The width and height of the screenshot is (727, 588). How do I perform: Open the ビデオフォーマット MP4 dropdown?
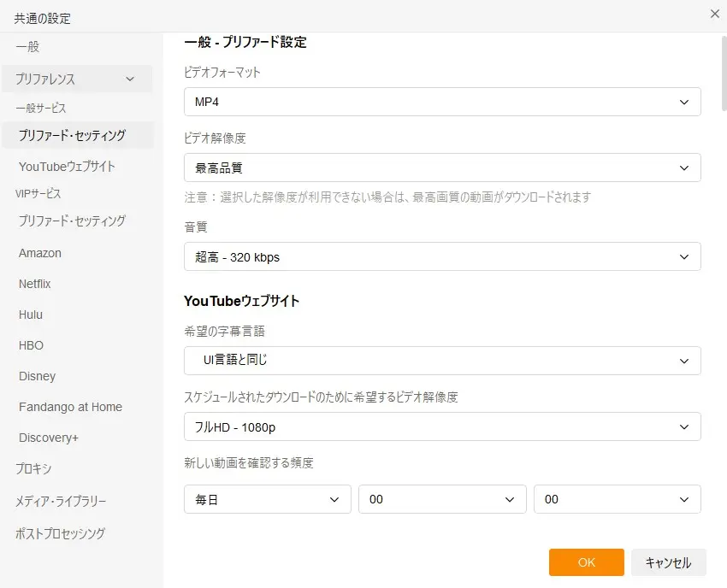(442, 102)
